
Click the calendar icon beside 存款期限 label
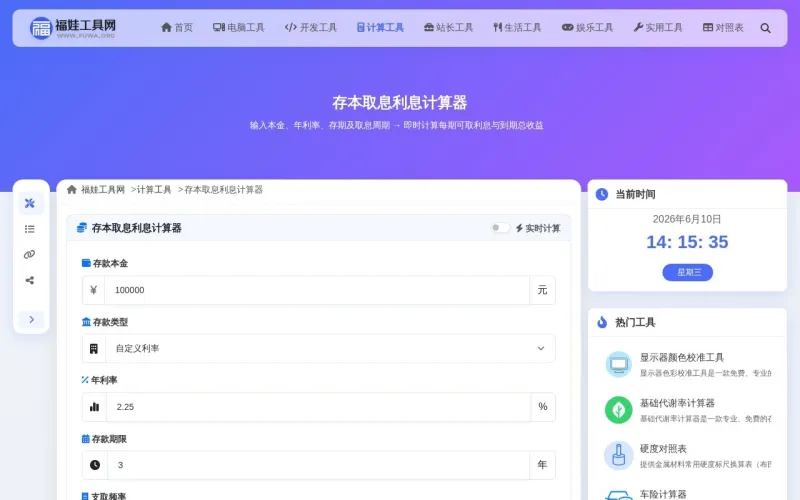(86, 439)
